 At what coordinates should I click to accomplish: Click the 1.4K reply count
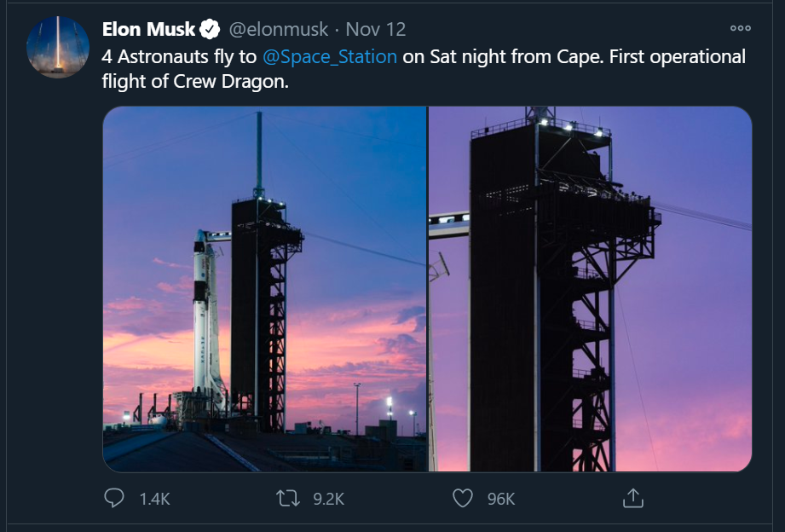[154, 499]
